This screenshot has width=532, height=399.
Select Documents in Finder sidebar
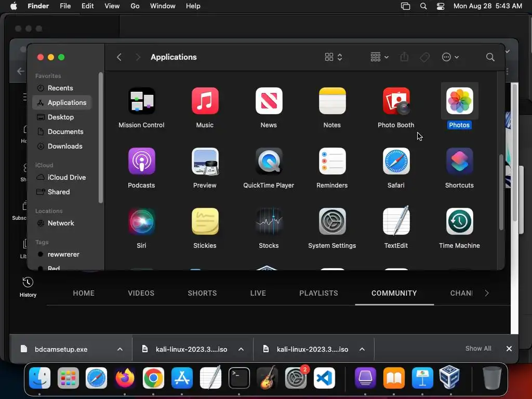62,131
